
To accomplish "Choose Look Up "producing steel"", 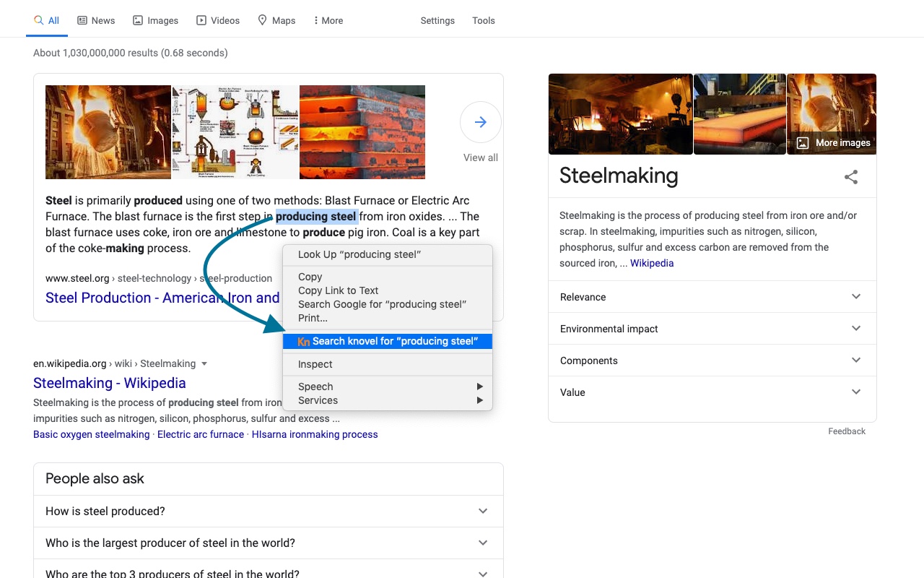I will point(388,254).
